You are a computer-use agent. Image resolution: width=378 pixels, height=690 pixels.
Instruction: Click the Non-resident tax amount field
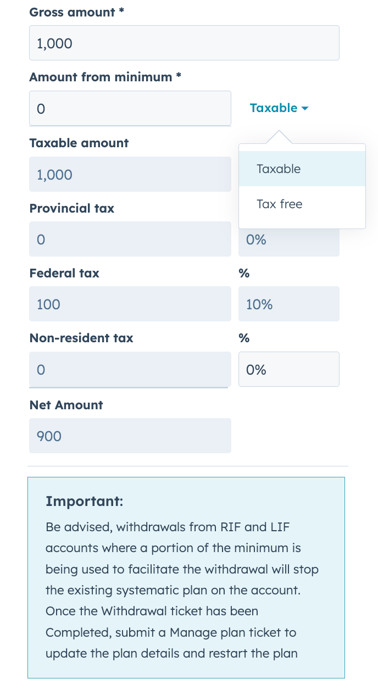tap(130, 369)
